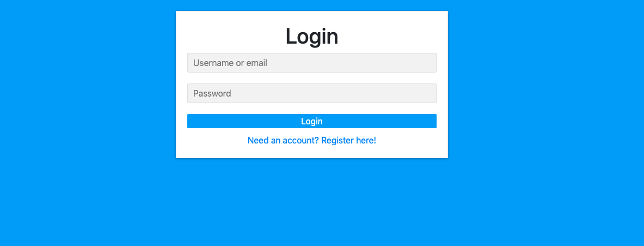This screenshot has height=246, width=644.
Task: Follow the Register here link
Action: 349,140
